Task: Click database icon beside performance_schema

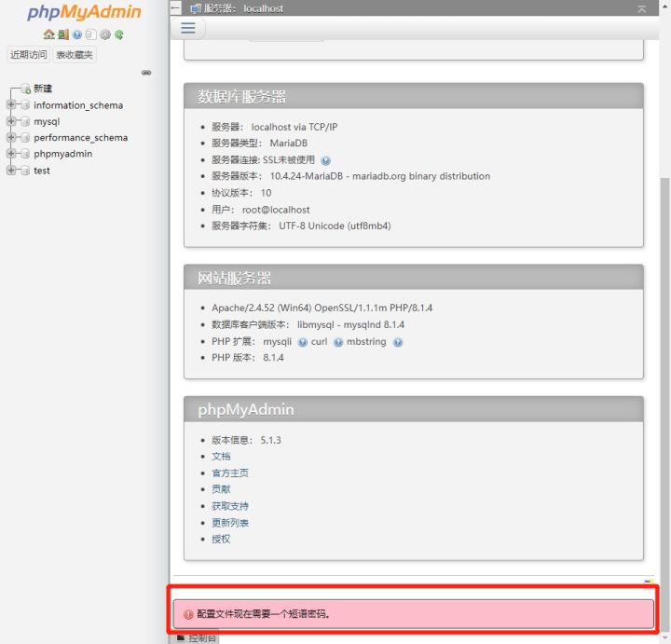Action: point(25,137)
